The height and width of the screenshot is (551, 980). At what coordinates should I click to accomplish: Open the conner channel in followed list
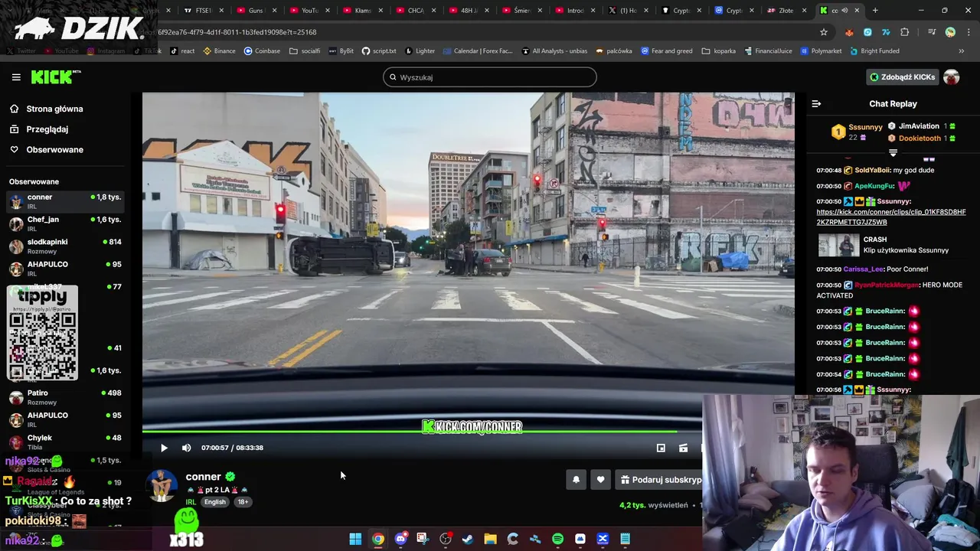tap(65, 202)
